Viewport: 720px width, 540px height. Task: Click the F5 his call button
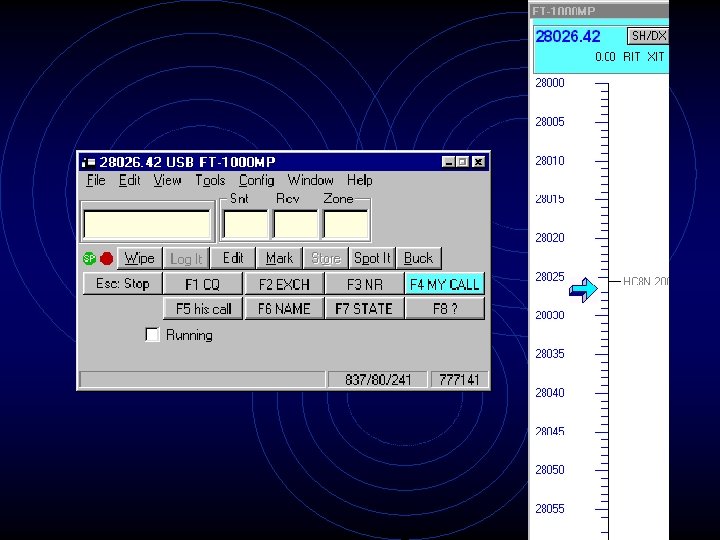[202, 308]
